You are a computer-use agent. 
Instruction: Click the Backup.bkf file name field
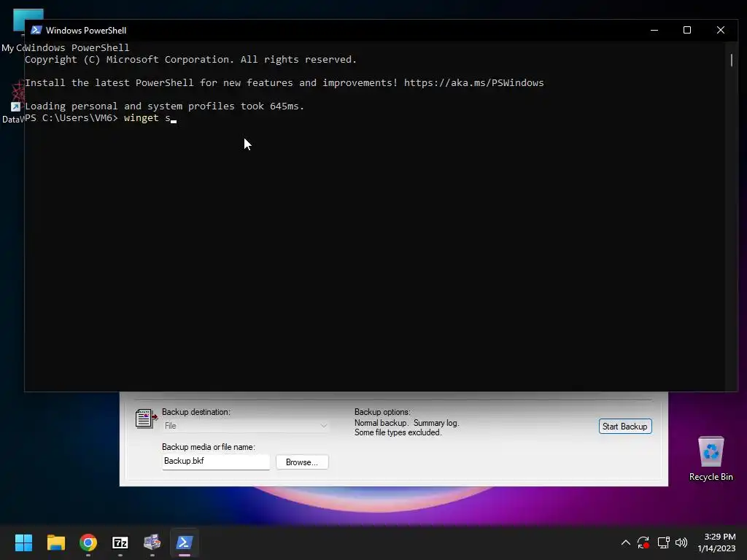pyautogui.click(x=216, y=462)
